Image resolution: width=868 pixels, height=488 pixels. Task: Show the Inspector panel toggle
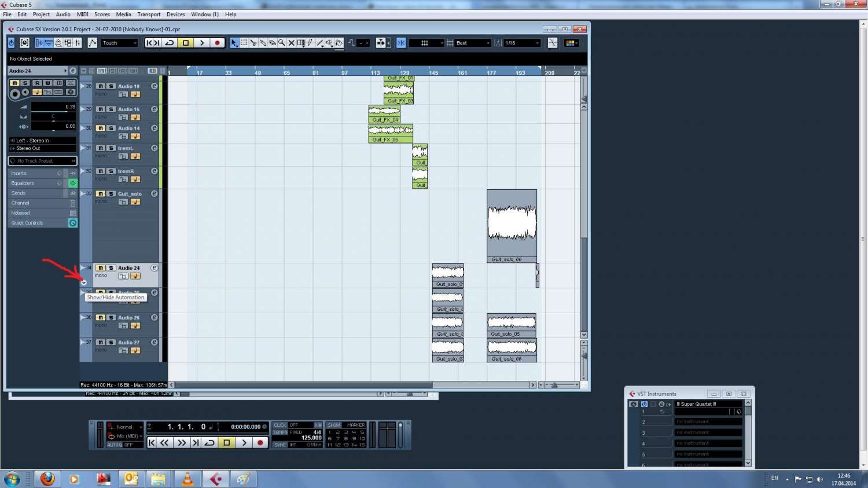click(x=39, y=43)
